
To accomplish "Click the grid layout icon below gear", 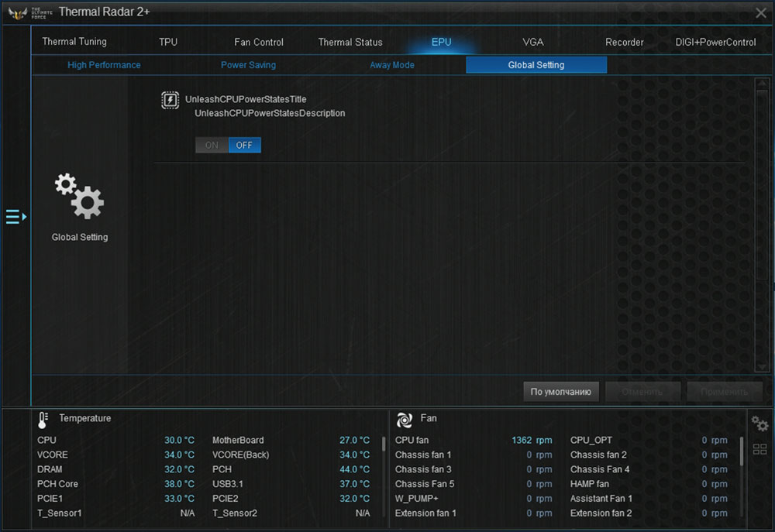I will [759, 448].
